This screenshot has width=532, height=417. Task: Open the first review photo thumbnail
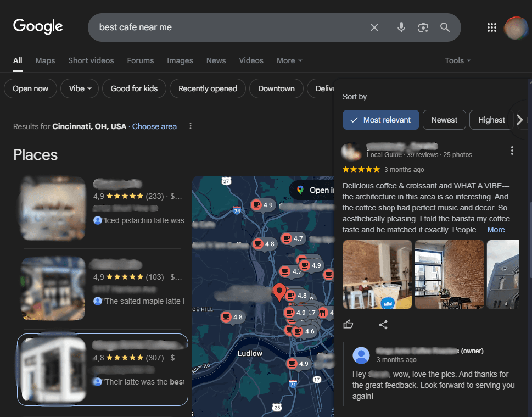pyautogui.click(x=377, y=274)
